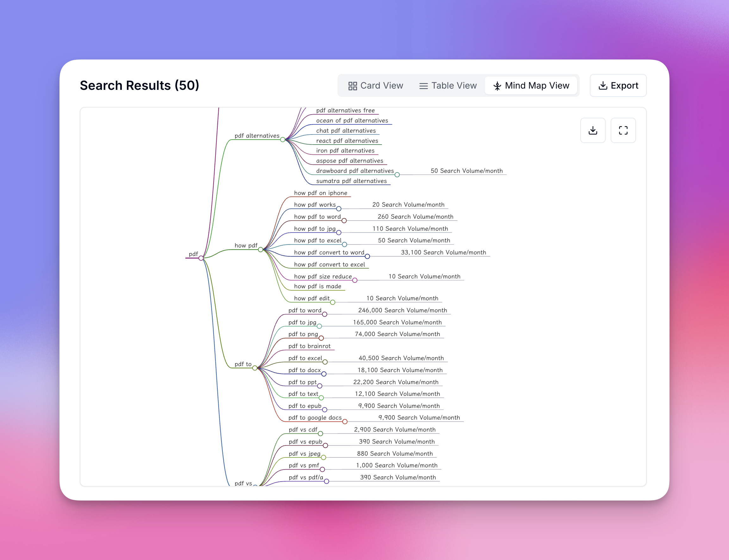This screenshot has width=729, height=560.
Task: Click 'ocean of pdf alternatives' node
Action: click(x=352, y=121)
